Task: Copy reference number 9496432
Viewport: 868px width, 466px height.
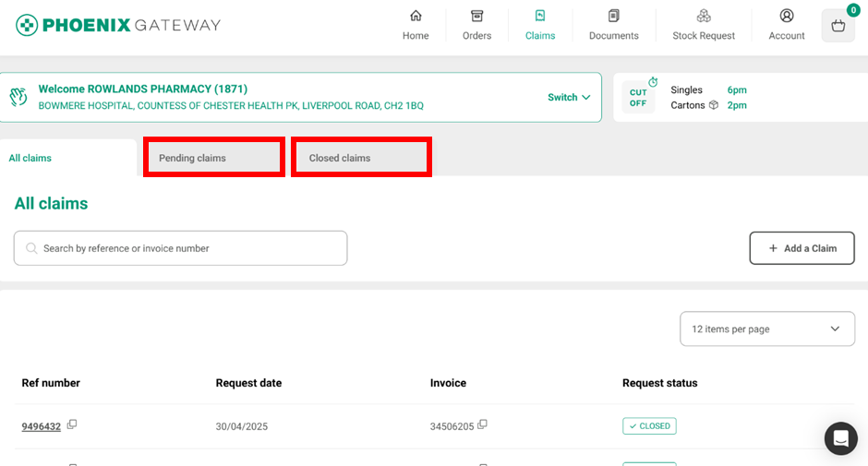Action: 72,425
